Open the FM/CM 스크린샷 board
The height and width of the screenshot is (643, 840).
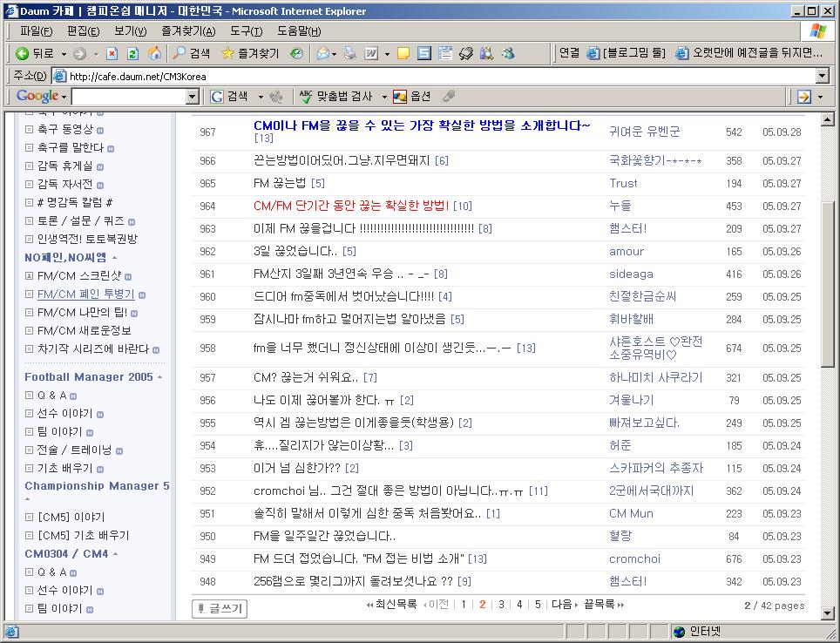tap(79, 276)
